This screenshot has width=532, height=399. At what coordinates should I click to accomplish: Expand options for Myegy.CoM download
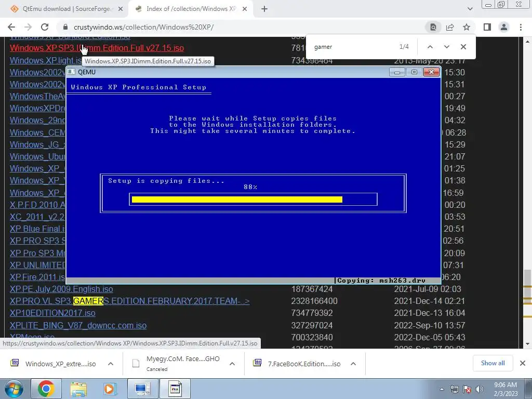coord(232,364)
